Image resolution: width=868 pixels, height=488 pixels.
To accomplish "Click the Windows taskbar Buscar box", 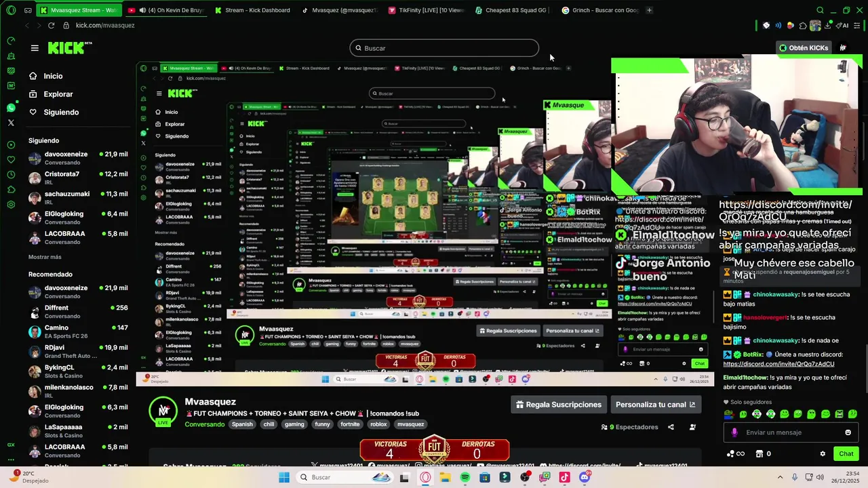I will pyautogui.click(x=346, y=477).
